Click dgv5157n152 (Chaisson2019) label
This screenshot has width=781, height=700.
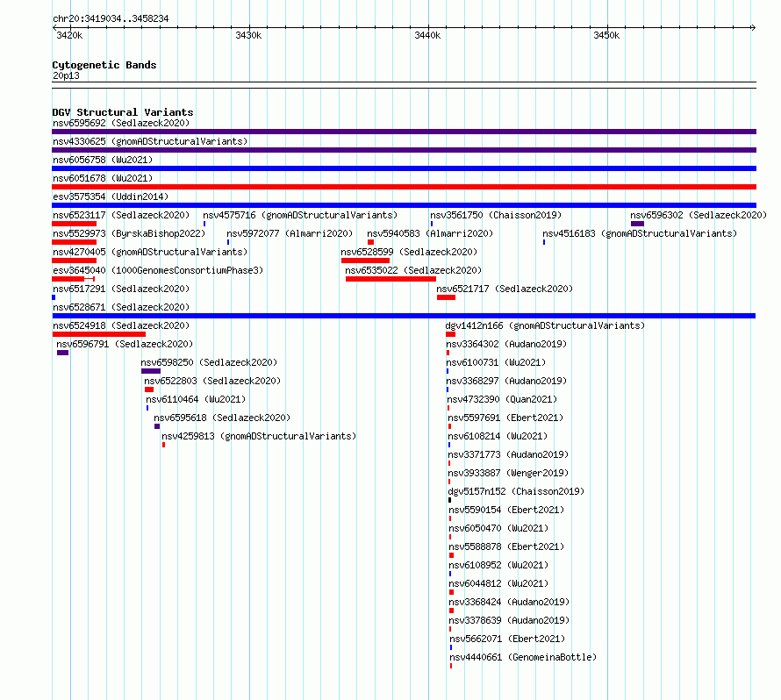[516, 491]
